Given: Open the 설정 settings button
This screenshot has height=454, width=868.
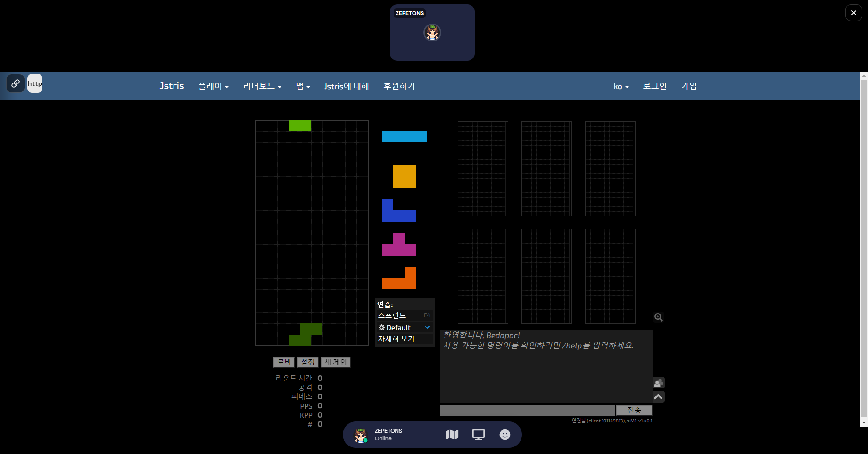Looking at the screenshot, I should (x=307, y=362).
